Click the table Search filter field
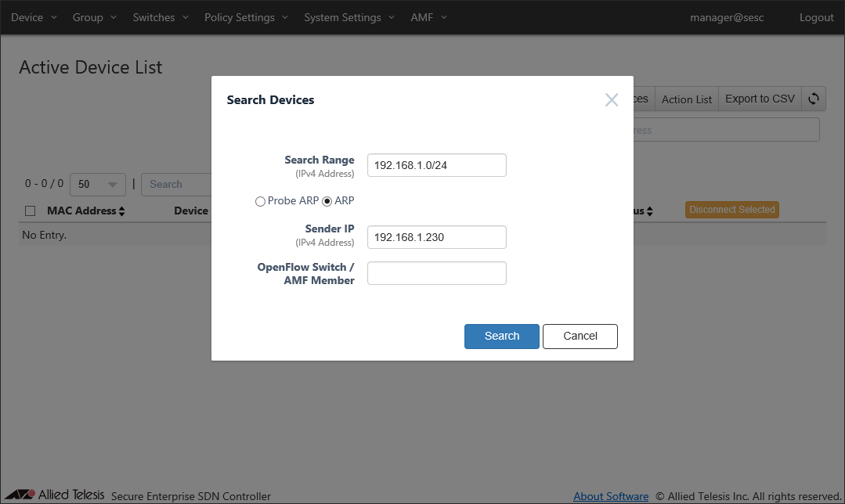845x504 pixels. [176, 185]
